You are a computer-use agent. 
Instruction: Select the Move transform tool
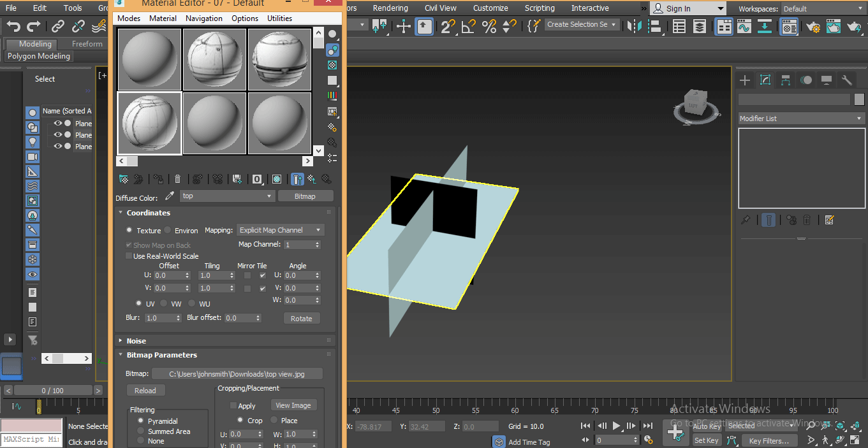[x=404, y=26]
